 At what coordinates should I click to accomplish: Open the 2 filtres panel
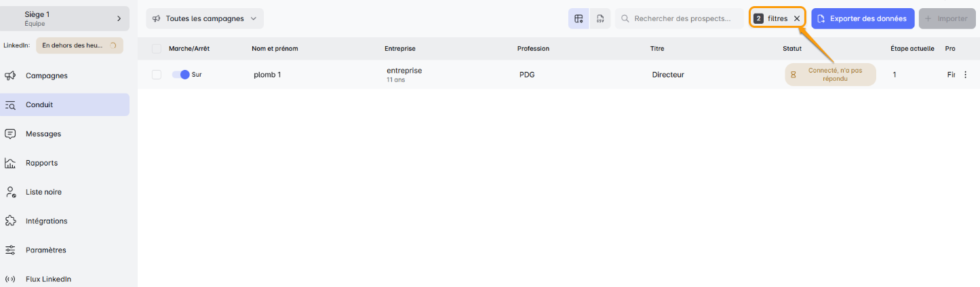771,19
